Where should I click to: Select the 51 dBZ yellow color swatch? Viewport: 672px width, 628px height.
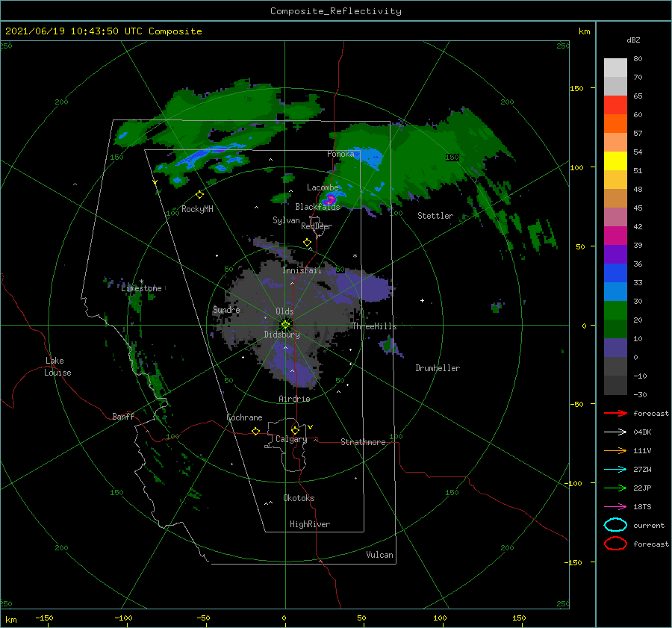pos(615,161)
